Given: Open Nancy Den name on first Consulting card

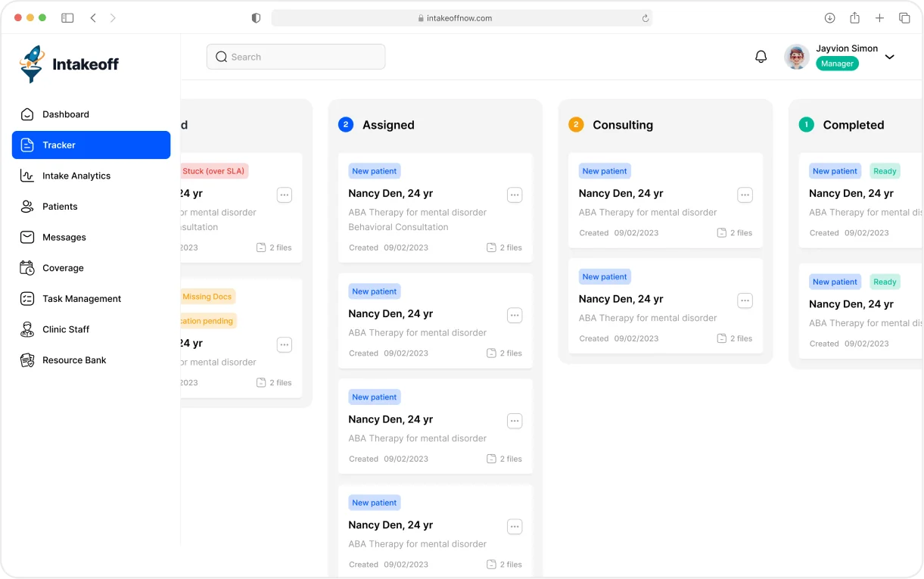Looking at the screenshot, I should point(621,193).
